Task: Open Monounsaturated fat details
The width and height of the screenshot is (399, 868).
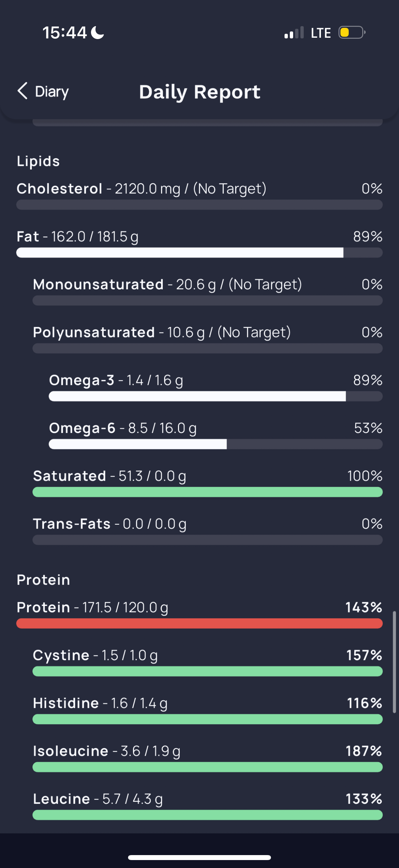Action: click(x=207, y=291)
